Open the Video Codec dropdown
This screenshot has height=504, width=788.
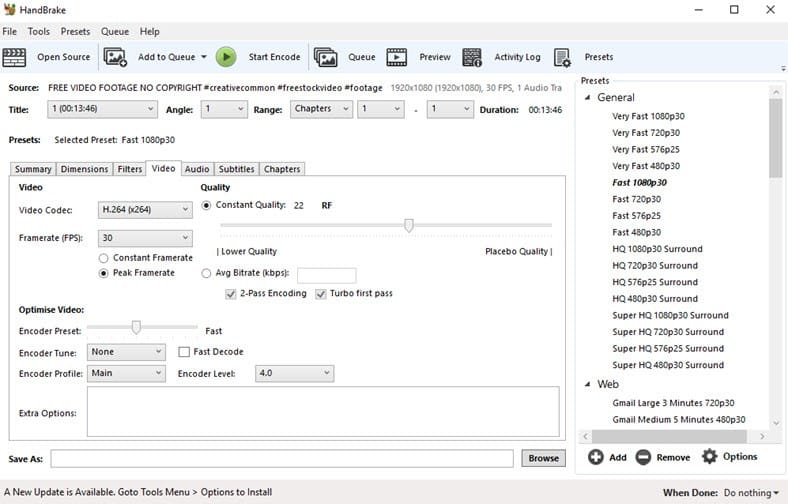pyautogui.click(x=145, y=210)
